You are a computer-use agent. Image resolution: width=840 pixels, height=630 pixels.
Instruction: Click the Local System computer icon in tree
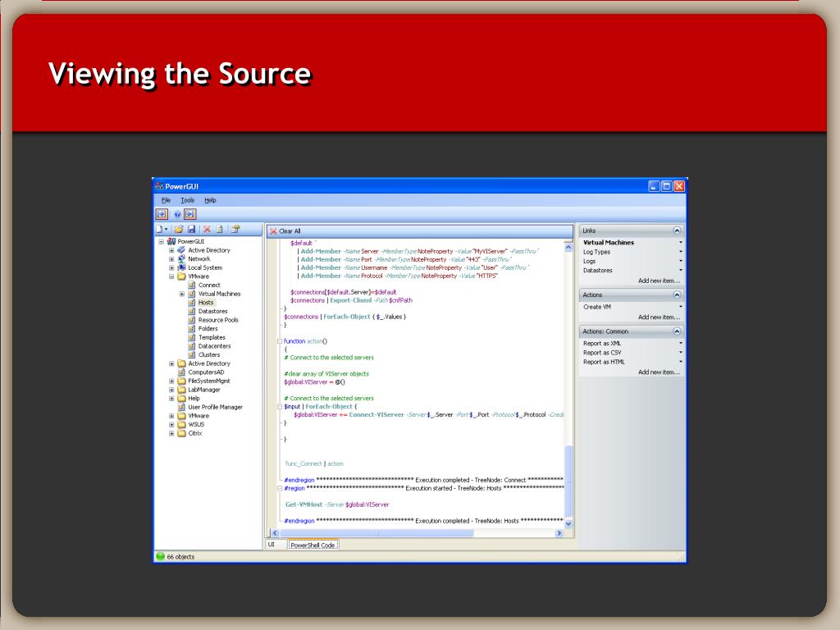[x=181, y=267]
